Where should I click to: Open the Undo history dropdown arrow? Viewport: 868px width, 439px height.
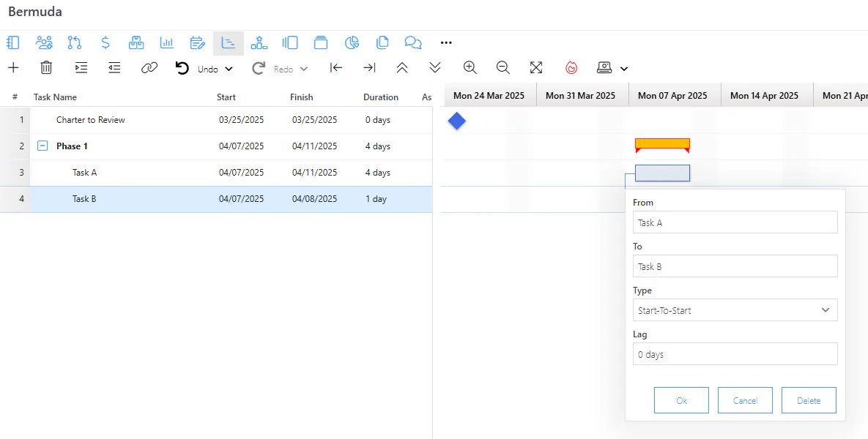pos(229,69)
